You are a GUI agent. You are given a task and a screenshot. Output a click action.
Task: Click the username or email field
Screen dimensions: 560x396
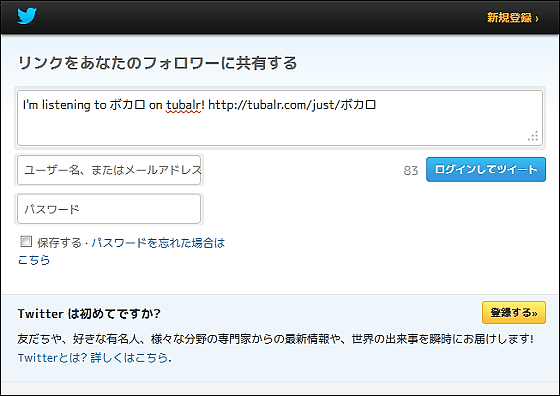[109, 170]
